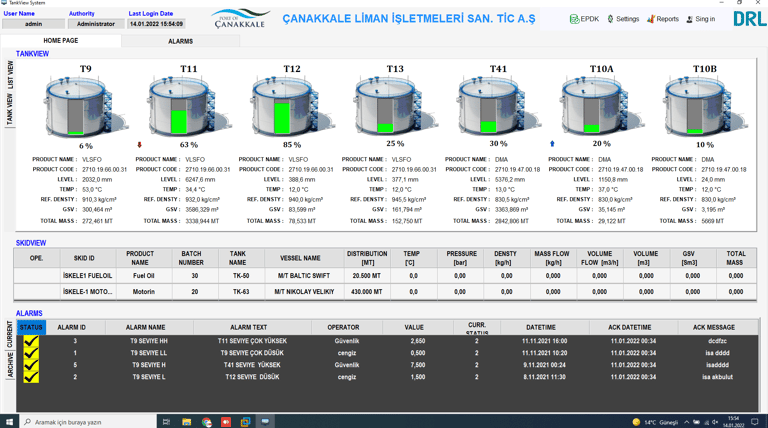This screenshot has height=428, width=768.
Task: Sort by ALARM ID column header
Action: click(72, 327)
